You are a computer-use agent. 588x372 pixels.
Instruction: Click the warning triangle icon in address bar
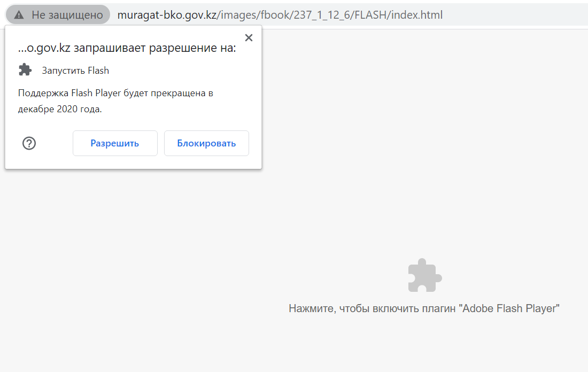pyautogui.click(x=19, y=14)
